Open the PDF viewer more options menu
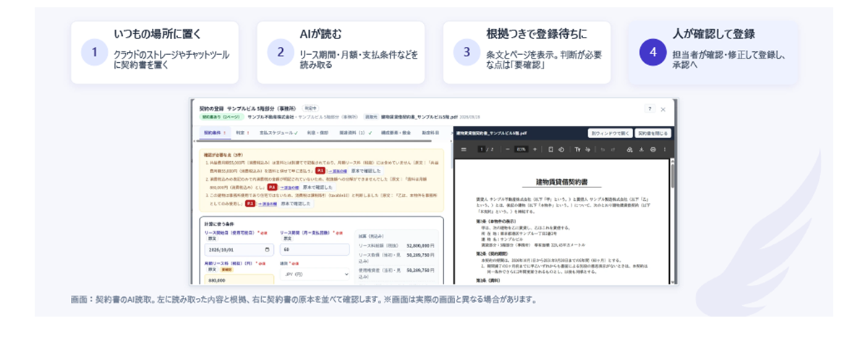This screenshot has width=868, height=347. (664, 150)
